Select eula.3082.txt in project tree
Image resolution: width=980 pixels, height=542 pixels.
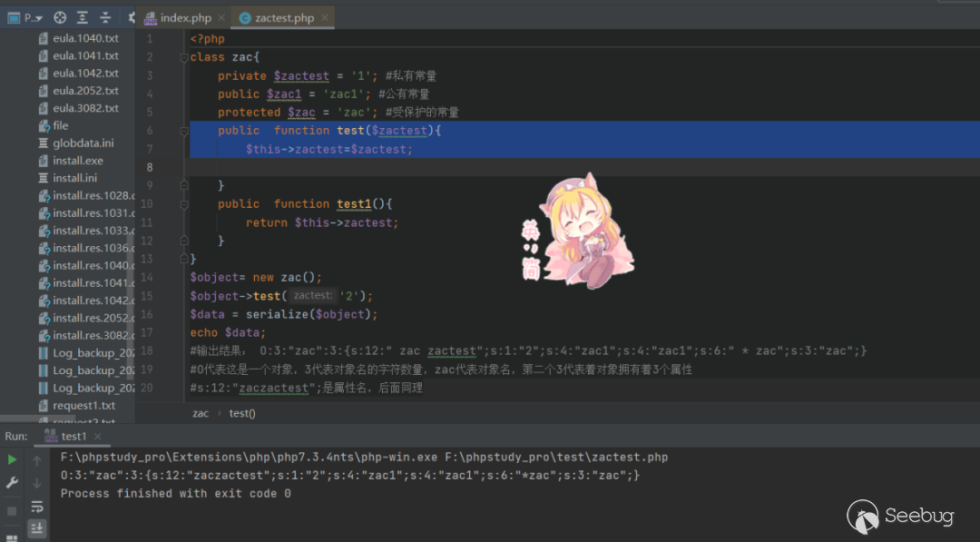pyautogui.click(x=85, y=108)
